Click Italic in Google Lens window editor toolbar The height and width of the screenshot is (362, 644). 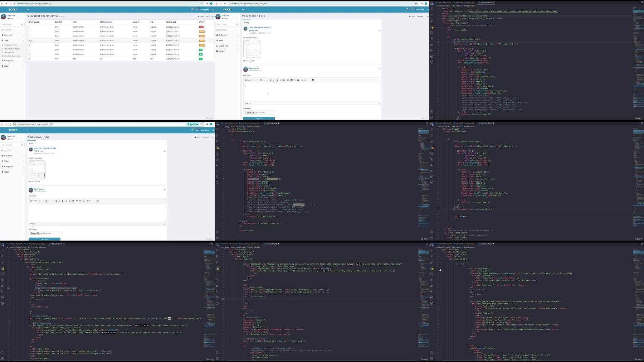pos(59,201)
